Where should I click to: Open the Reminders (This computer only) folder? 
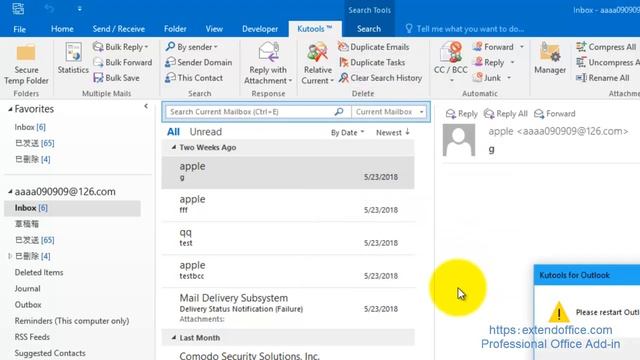[72, 321]
